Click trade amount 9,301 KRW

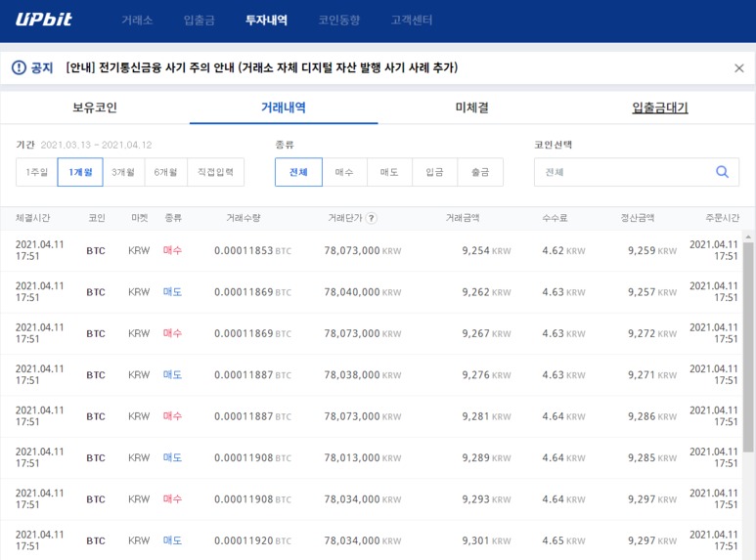[486, 540]
